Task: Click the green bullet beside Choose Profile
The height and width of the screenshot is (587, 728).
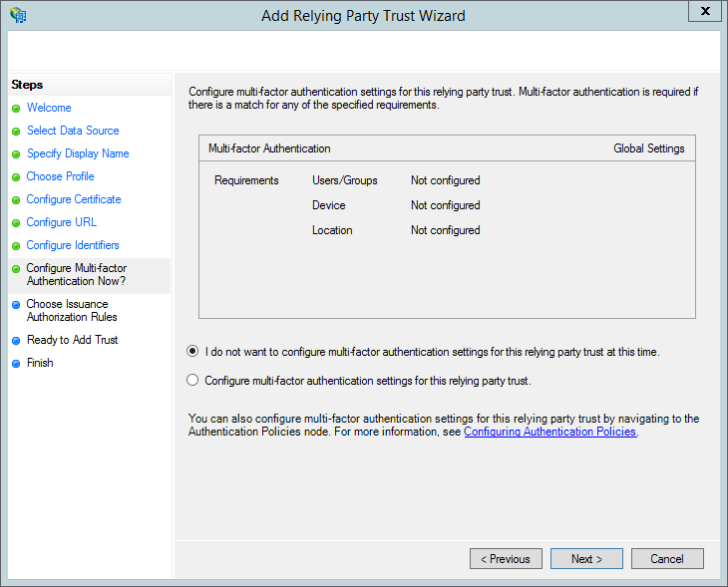Action: point(16,177)
